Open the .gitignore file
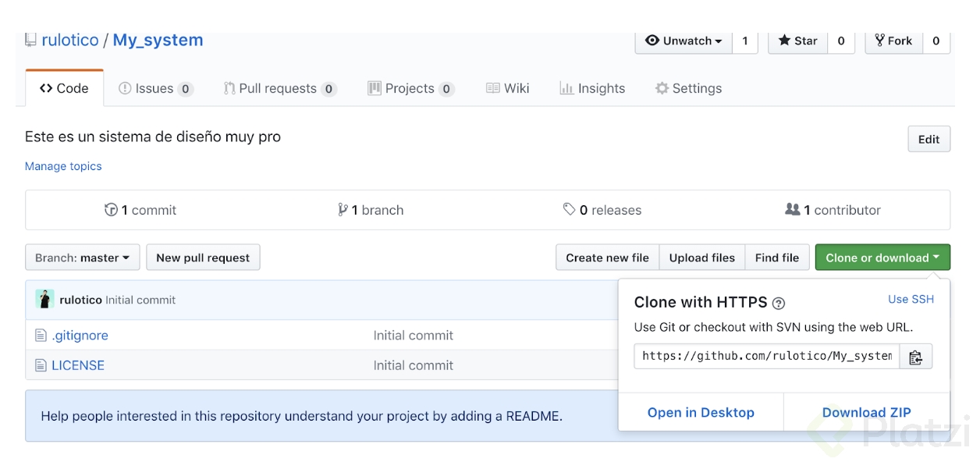The height and width of the screenshot is (462, 980). (x=80, y=336)
